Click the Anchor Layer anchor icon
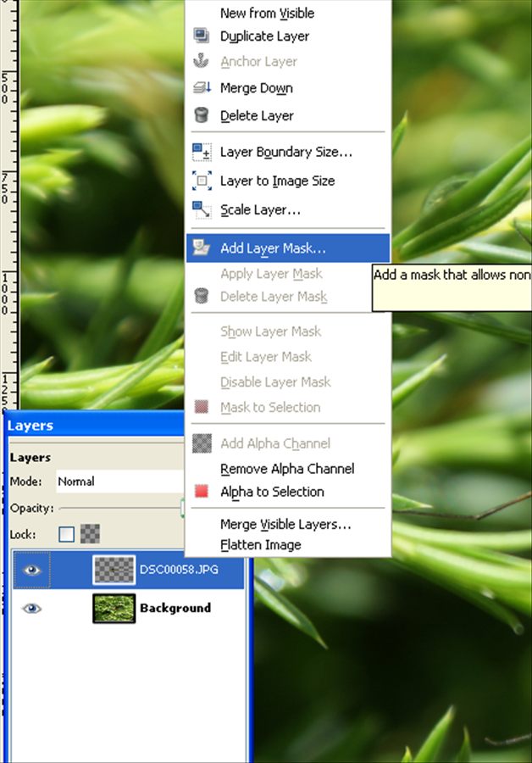This screenshot has height=763, width=532. click(202, 61)
